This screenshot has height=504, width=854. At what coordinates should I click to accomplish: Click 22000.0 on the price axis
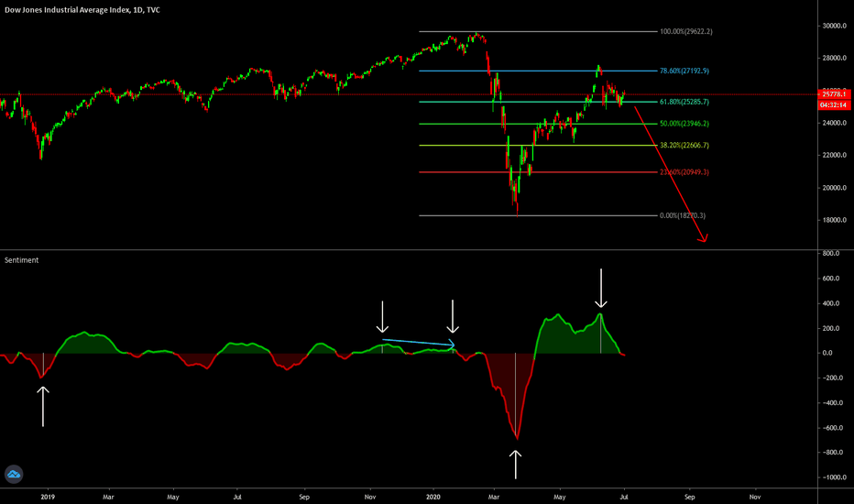pyautogui.click(x=835, y=155)
